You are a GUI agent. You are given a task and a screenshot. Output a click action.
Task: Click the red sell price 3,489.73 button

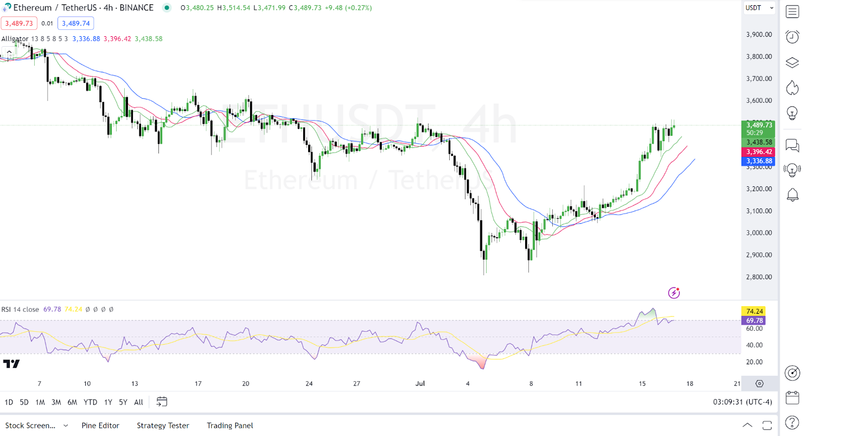[19, 23]
